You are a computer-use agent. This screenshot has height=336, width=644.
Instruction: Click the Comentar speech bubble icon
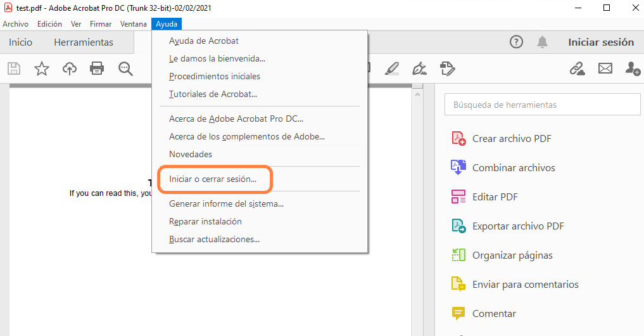pyautogui.click(x=458, y=313)
